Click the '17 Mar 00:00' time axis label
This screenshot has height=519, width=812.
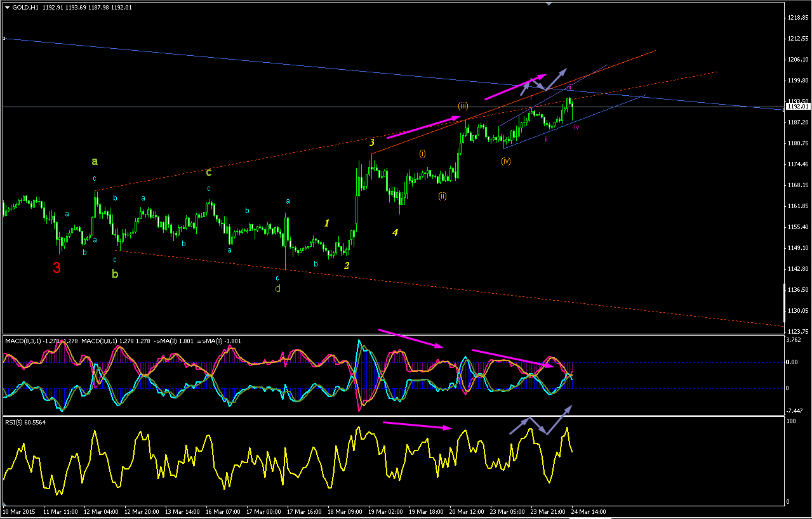click(264, 511)
